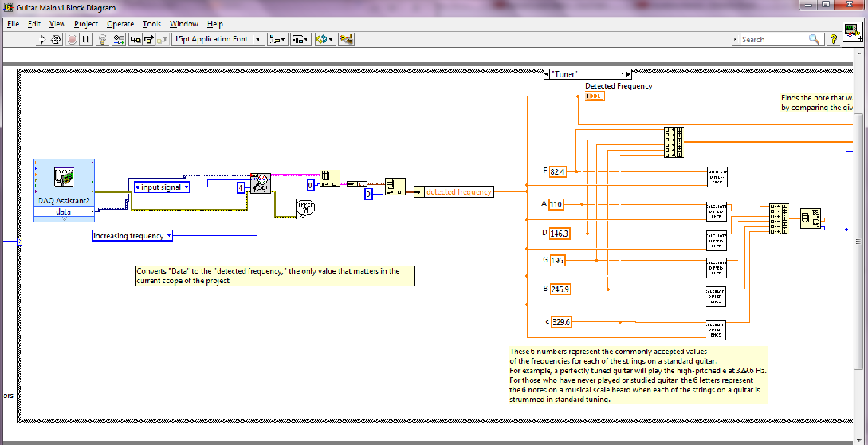The height and width of the screenshot is (445, 868).
Task: Open the Reorder dropdown
Action: [324, 39]
